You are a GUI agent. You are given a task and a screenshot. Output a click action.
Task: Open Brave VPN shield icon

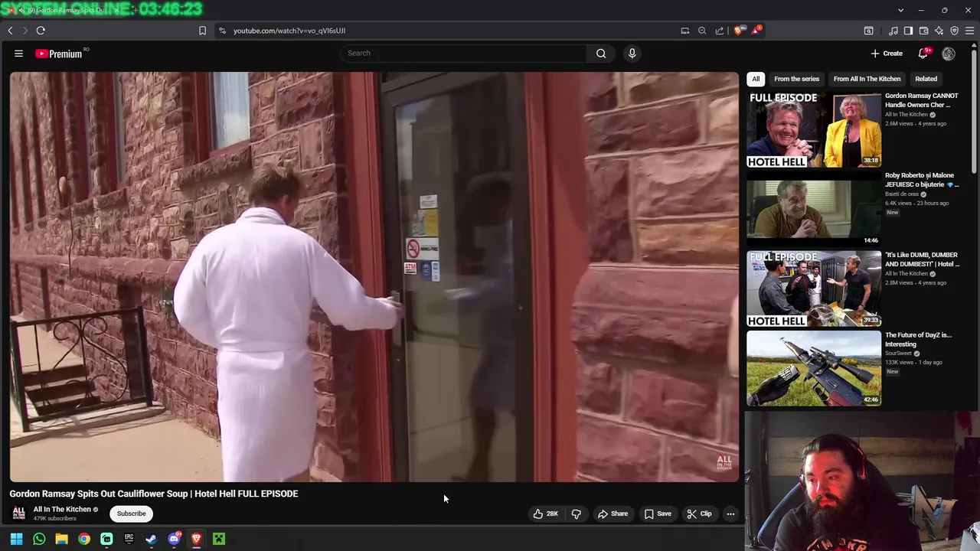click(x=955, y=31)
